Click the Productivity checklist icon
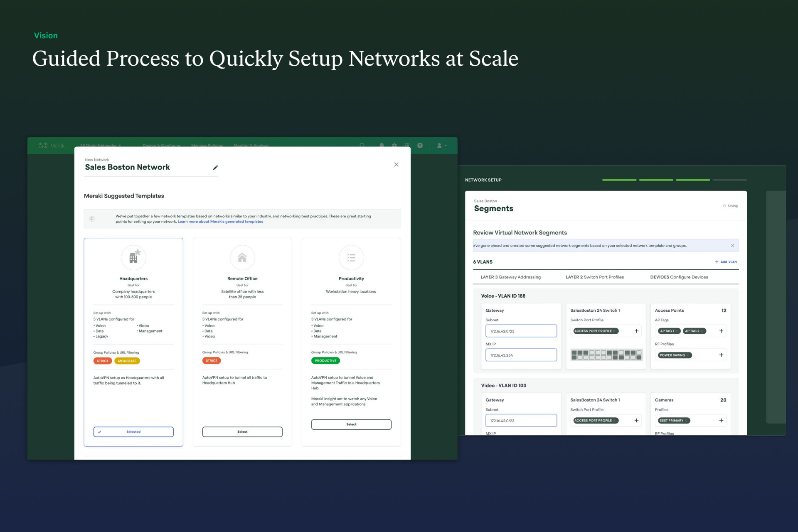Screen dimensions: 798x532 coord(351,258)
